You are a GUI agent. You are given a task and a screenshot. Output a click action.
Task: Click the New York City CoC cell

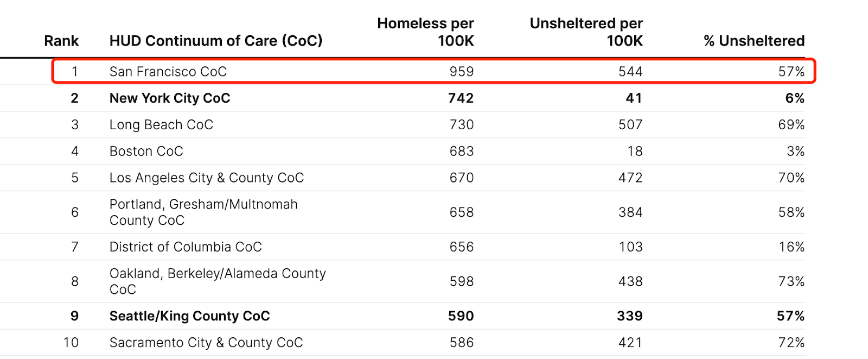point(170,98)
